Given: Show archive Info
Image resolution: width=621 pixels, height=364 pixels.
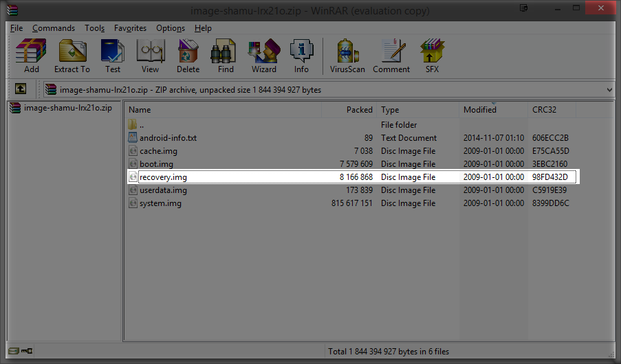Looking at the screenshot, I should (x=301, y=56).
